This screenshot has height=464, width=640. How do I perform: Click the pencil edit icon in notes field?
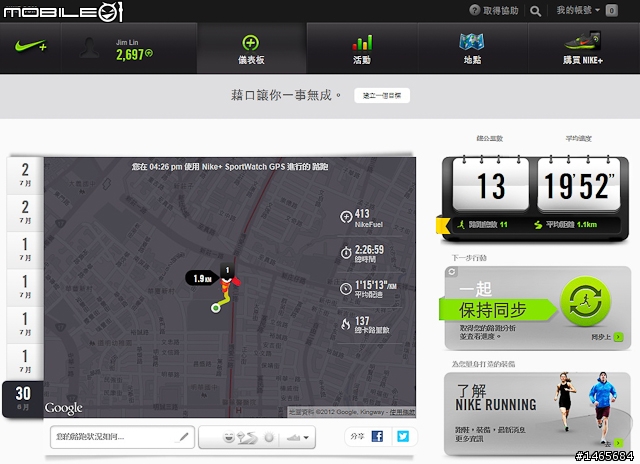click(184, 437)
